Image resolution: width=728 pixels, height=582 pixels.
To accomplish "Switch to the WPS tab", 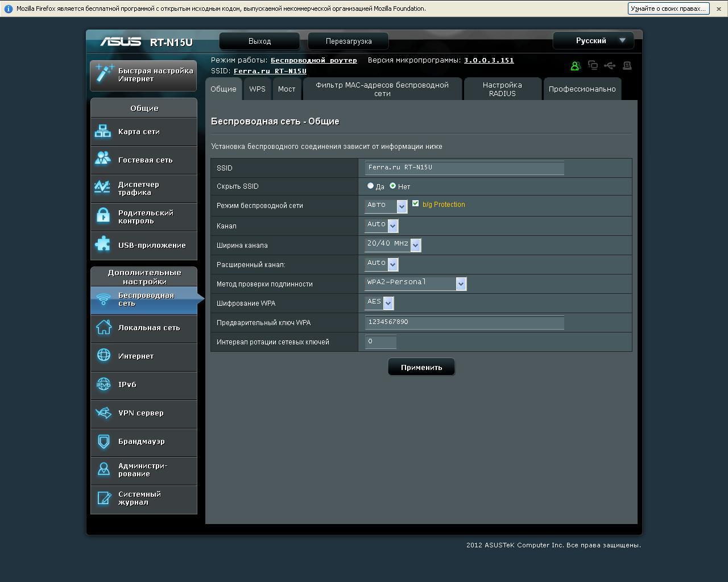I will pyautogui.click(x=257, y=89).
